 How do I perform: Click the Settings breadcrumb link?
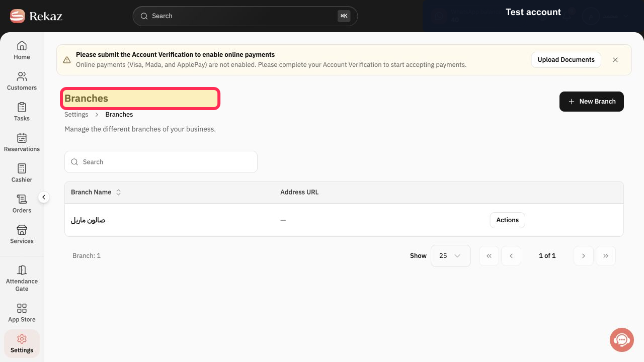coord(76,115)
